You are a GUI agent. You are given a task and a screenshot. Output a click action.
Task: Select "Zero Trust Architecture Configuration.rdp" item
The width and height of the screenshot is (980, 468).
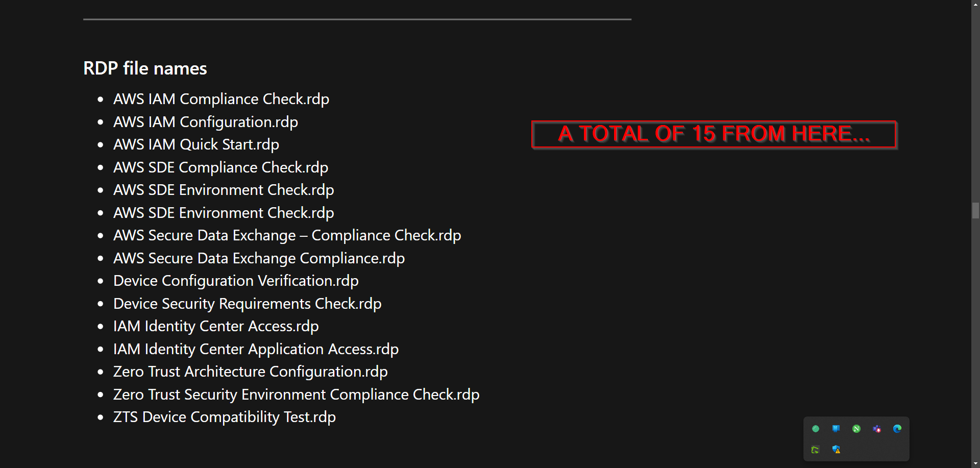coord(250,372)
